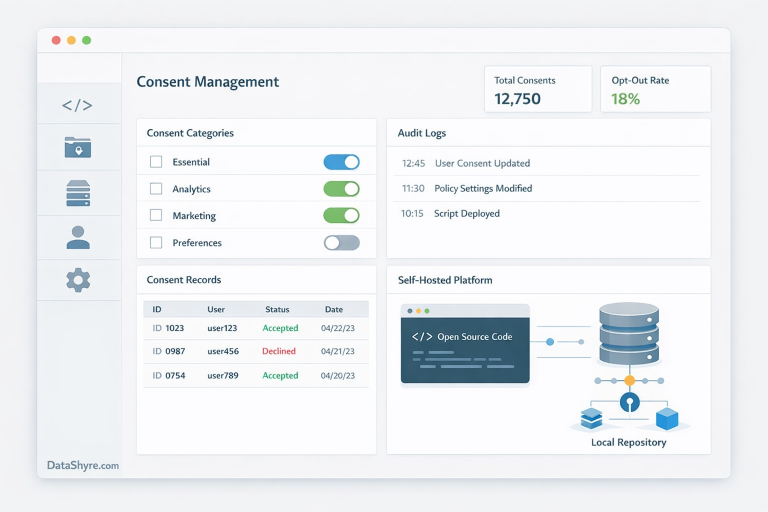This screenshot has height=512, width=768.
Task: Click the Consent Records panel title
Action: click(x=184, y=280)
